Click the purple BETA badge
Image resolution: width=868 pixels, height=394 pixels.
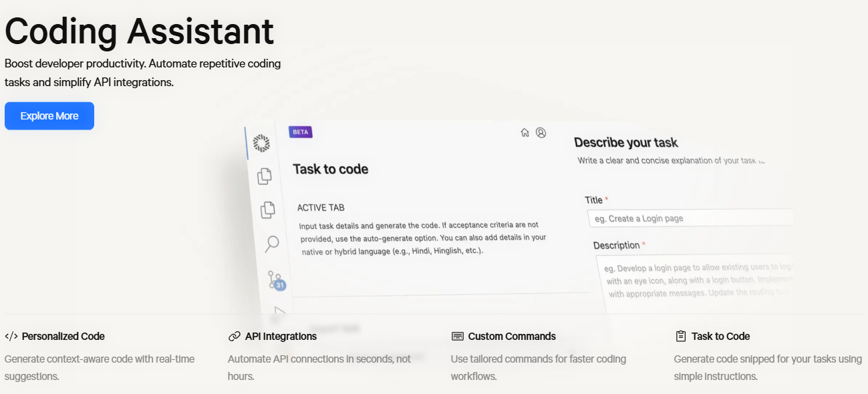click(301, 132)
